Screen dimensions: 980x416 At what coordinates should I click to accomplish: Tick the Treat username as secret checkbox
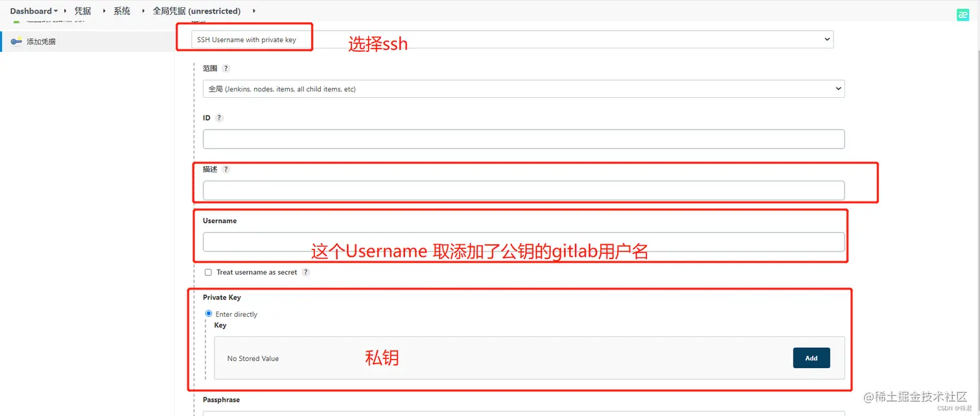(208, 272)
